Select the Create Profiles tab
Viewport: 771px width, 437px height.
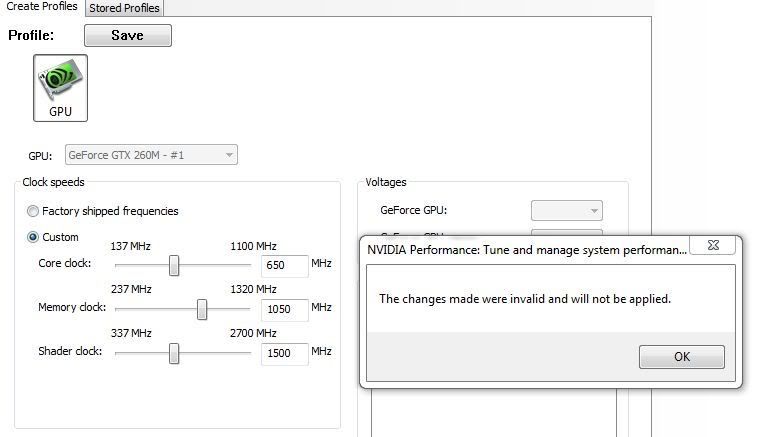point(42,7)
